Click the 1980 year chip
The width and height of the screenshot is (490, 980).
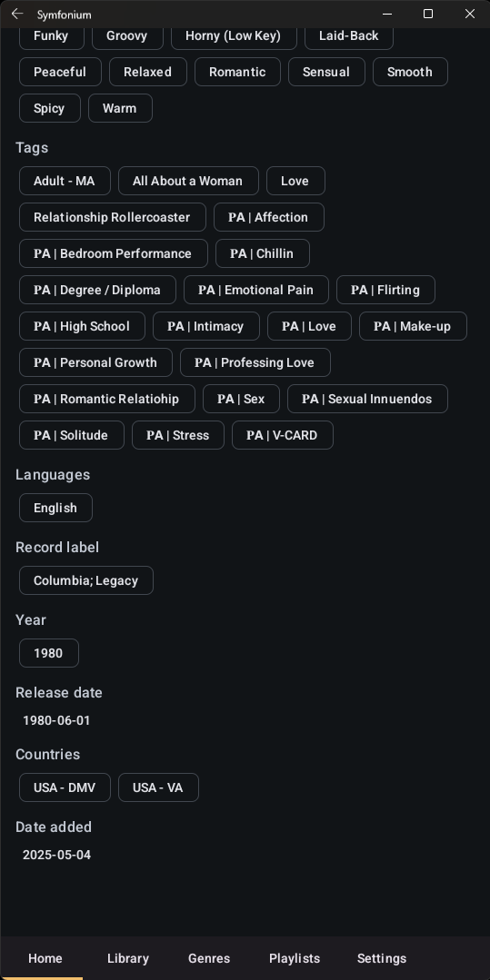(48, 653)
